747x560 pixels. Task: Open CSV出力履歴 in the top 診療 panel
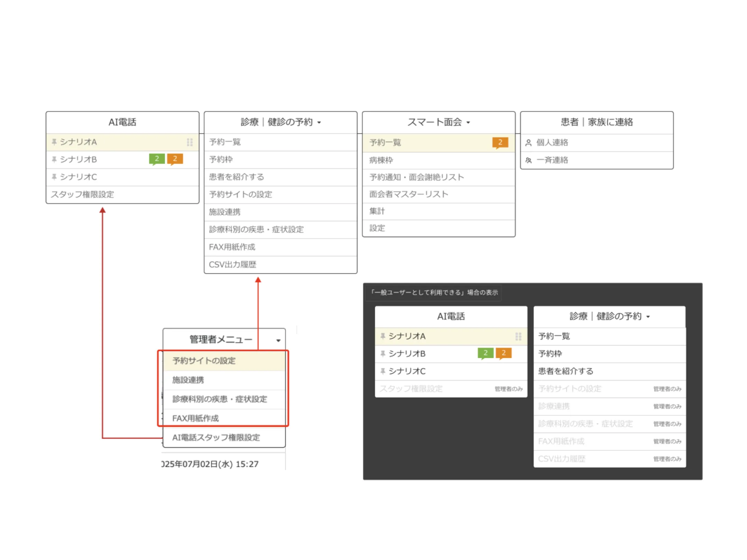(232, 265)
